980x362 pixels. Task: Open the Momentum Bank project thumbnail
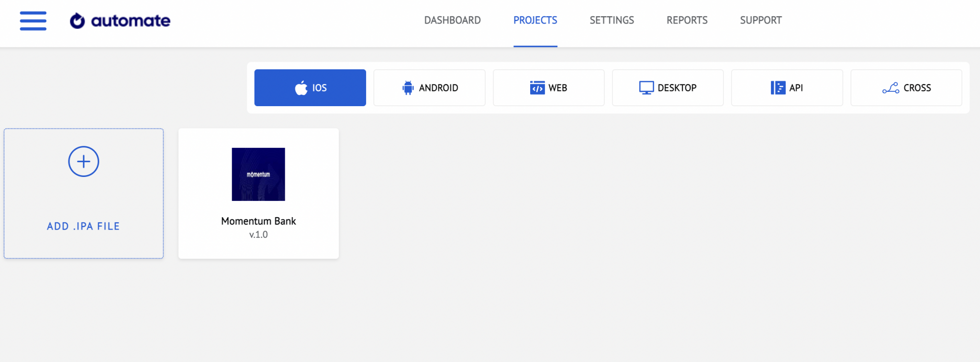point(258,174)
